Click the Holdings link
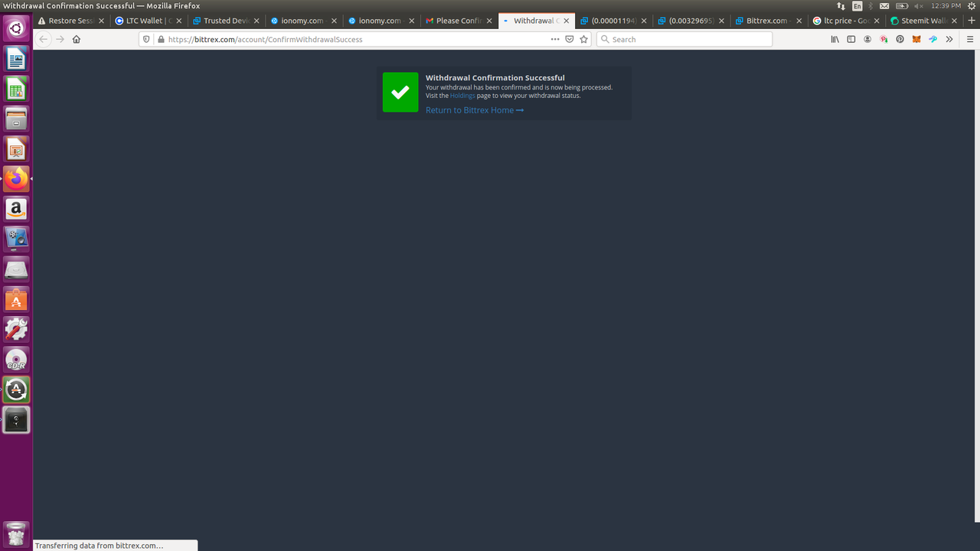Image resolution: width=980 pixels, height=551 pixels. [462, 96]
